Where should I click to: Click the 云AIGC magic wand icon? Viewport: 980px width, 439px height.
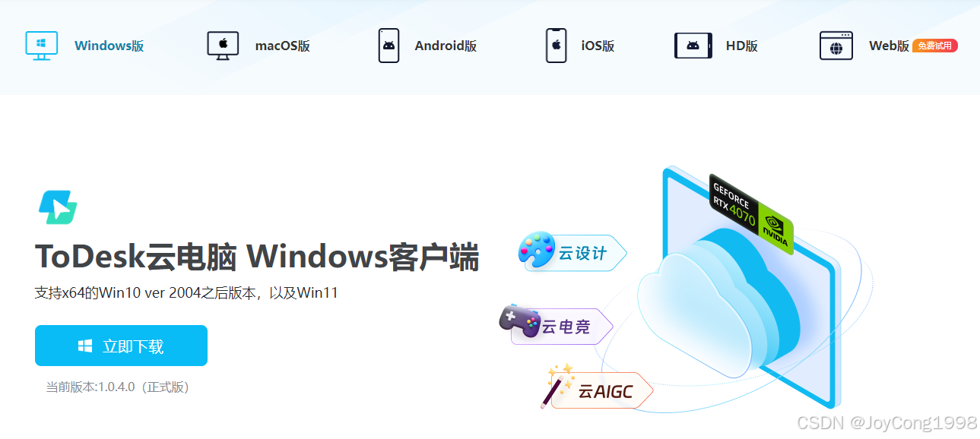click(559, 385)
